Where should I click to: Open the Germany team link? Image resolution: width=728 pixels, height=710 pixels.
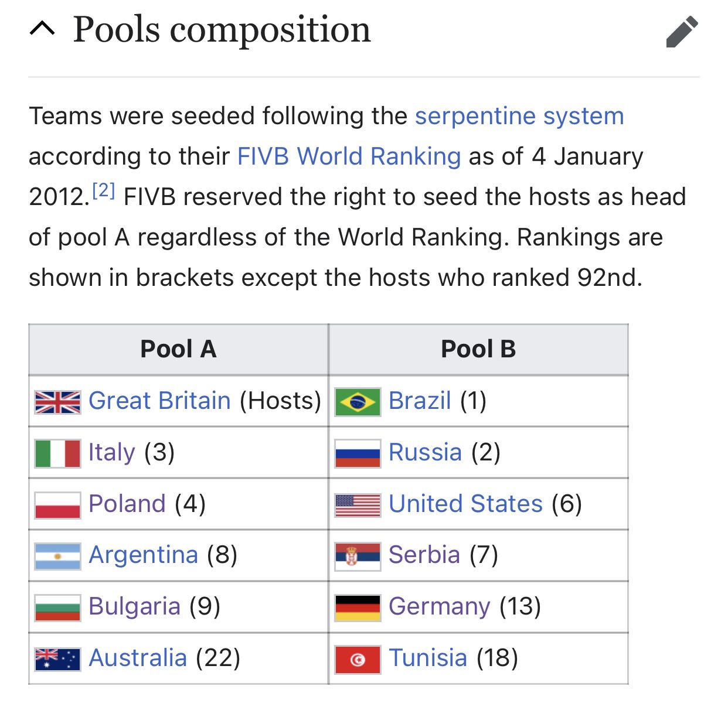tap(440, 606)
